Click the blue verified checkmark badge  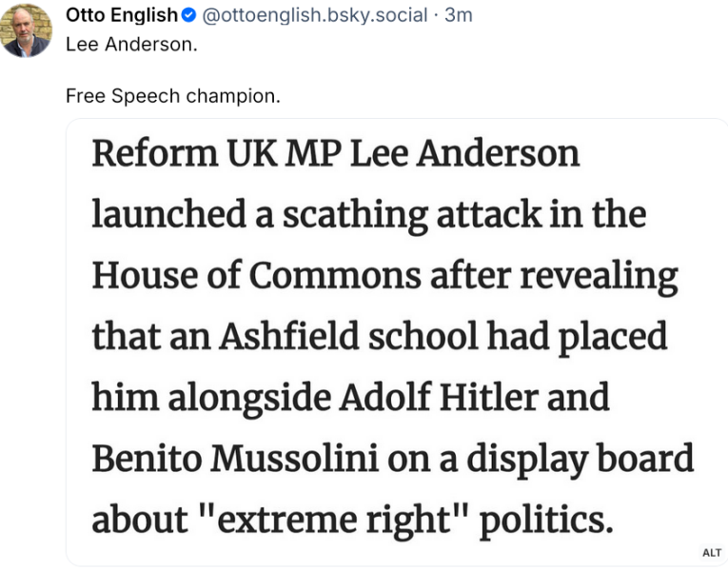(189, 16)
